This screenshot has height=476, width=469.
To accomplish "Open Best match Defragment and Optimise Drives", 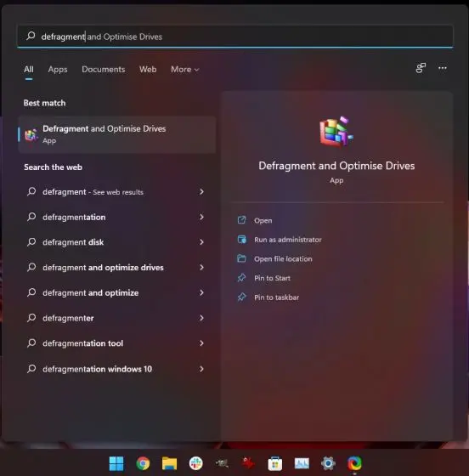I will point(117,135).
